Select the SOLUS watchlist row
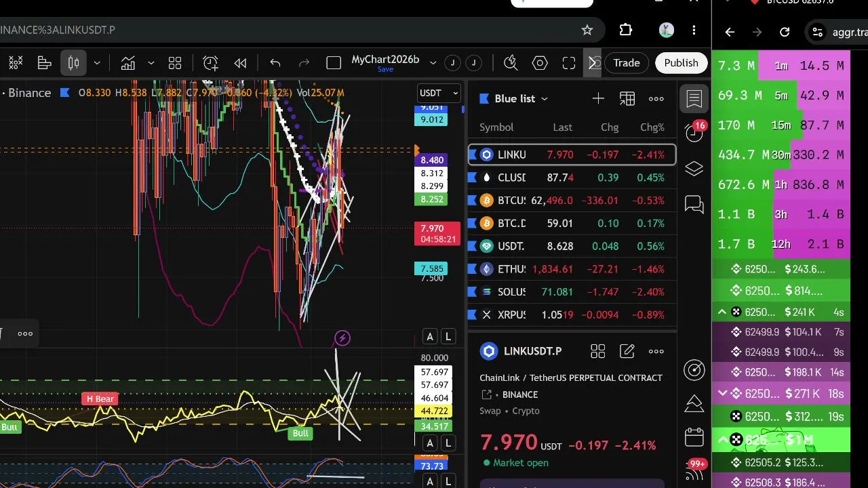The height and width of the screenshot is (488, 868). point(572,292)
